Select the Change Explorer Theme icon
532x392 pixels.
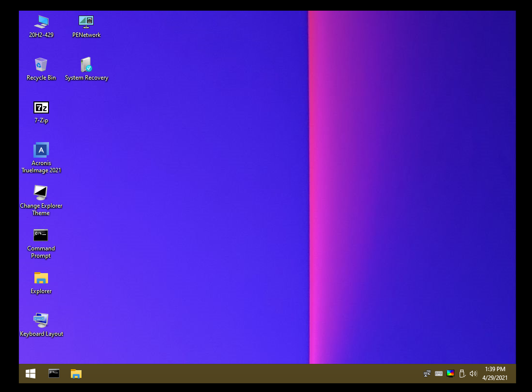(41, 201)
